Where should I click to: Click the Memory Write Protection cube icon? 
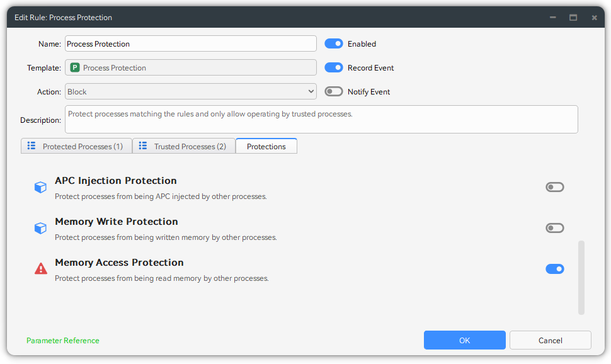[40, 229]
